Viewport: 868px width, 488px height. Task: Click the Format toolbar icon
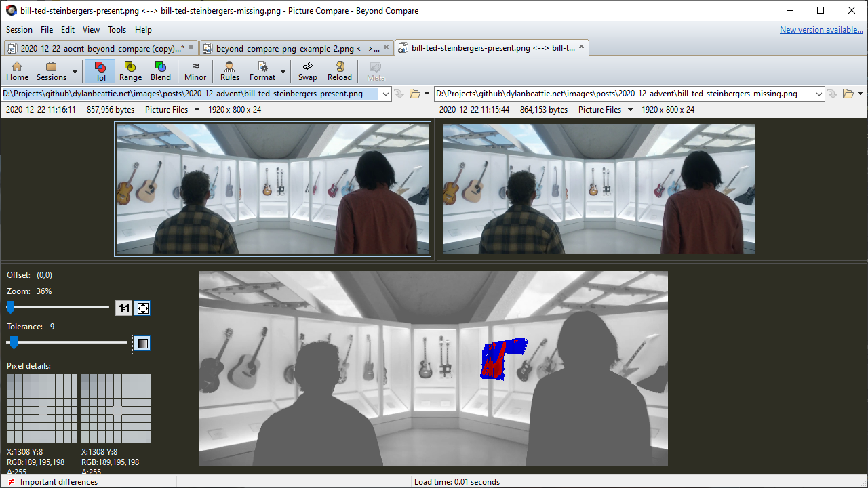262,71
